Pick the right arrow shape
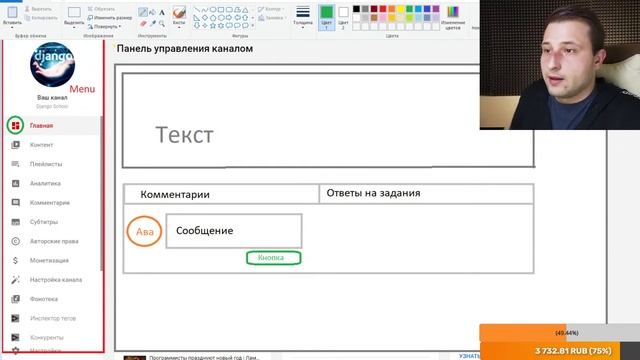This screenshot has width=640, height=360. [x=229, y=18]
